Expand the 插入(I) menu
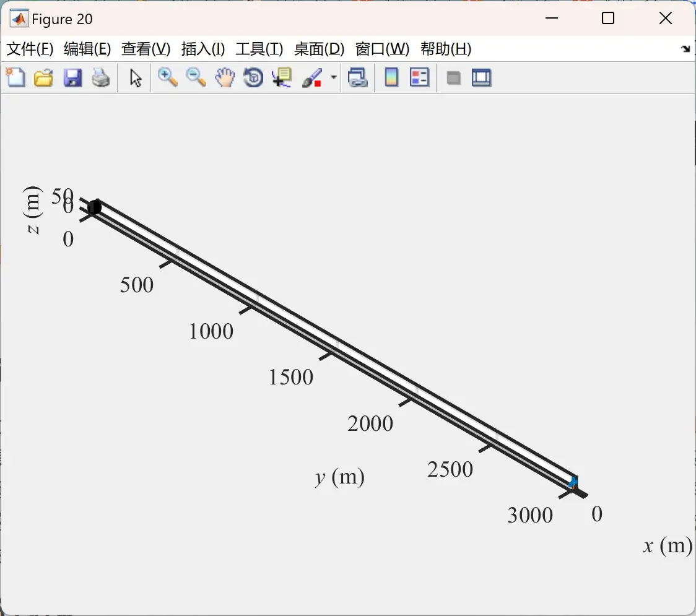 (x=203, y=49)
